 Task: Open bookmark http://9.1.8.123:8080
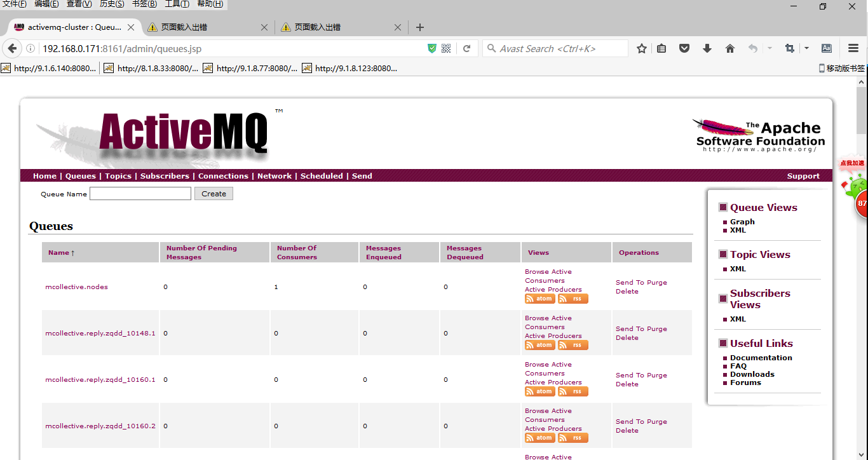point(350,68)
